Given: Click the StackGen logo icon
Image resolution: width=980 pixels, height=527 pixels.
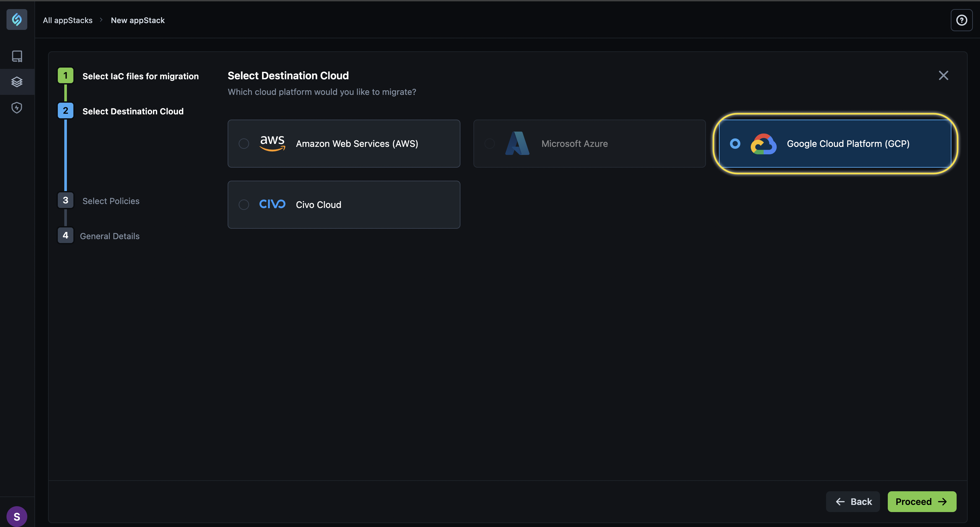Looking at the screenshot, I should [x=17, y=19].
